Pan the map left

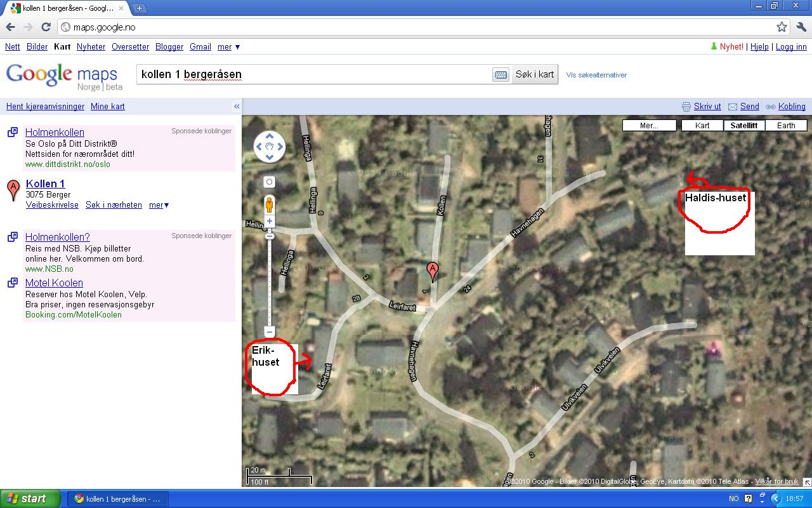[x=259, y=147]
